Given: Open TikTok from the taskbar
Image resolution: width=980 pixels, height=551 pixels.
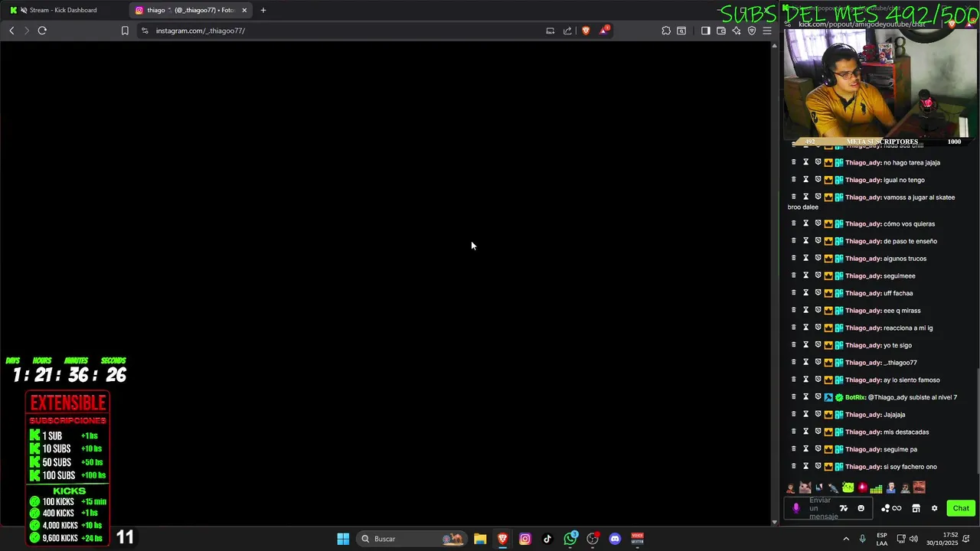Looking at the screenshot, I should [x=547, y=539].
